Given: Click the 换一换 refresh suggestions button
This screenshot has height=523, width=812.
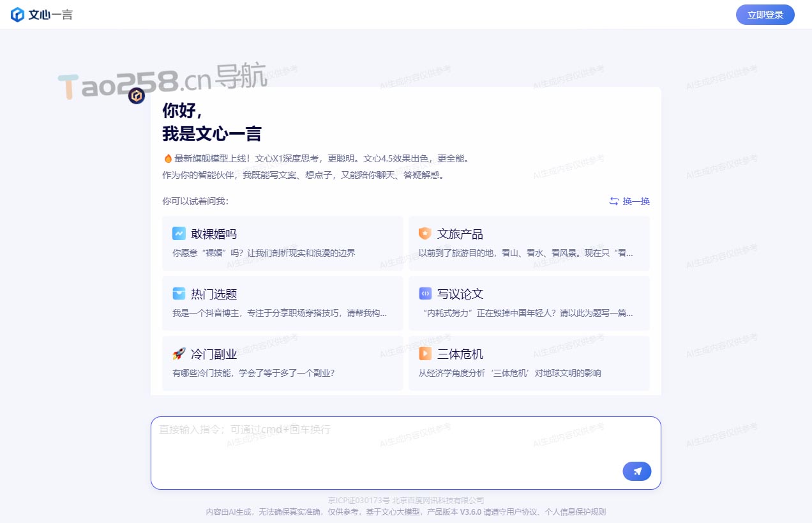Looking at the screenshot, I should click(629, 201).
